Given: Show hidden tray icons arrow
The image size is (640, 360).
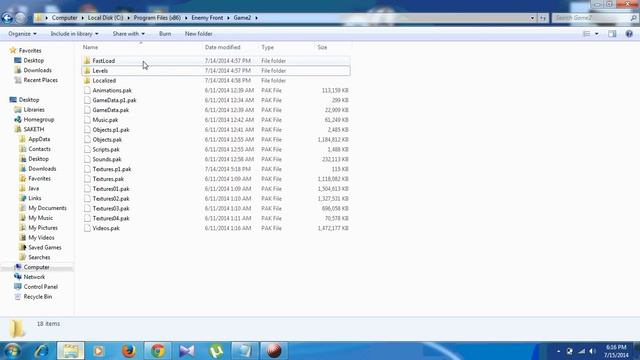Looking at the screenshot, I should pos(558,351).
